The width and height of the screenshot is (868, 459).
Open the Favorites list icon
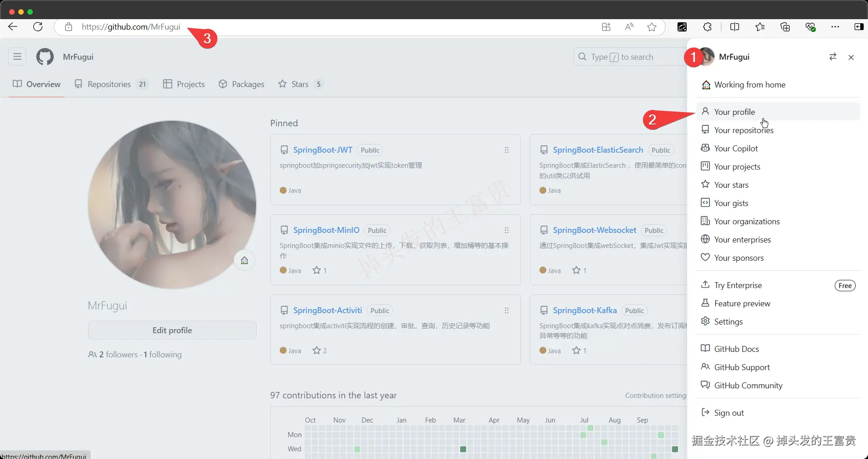coord(760,27)
